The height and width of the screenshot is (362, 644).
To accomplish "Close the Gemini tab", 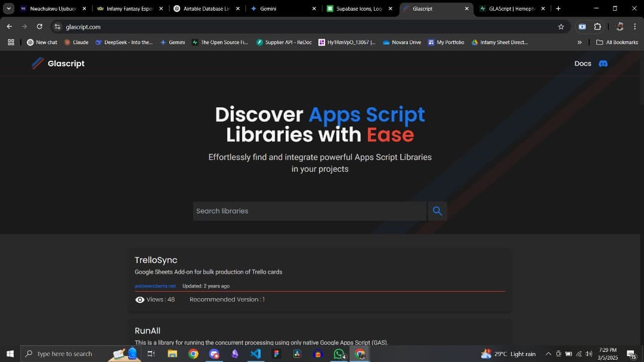I will point(314,8).
